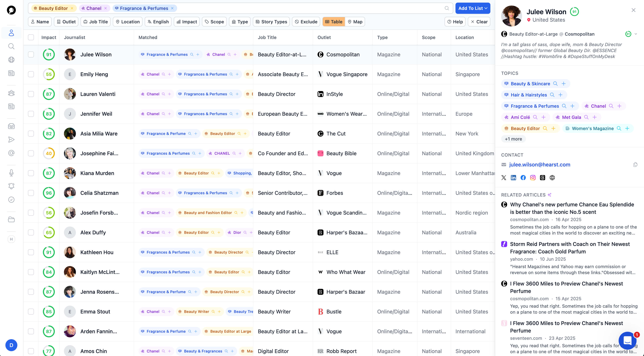Copy Julee Wilson's email with the copy icon
Screen dimensions: 644x356
pyautogui.click(x=635, y=164)
